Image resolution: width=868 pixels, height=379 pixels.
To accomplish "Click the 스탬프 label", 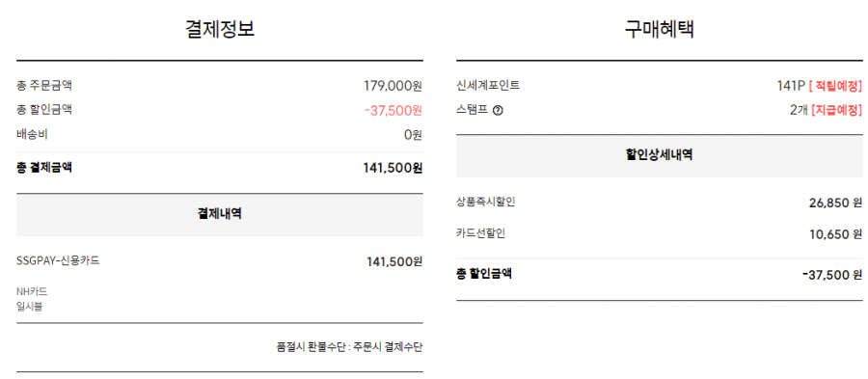I will [473, 110].
